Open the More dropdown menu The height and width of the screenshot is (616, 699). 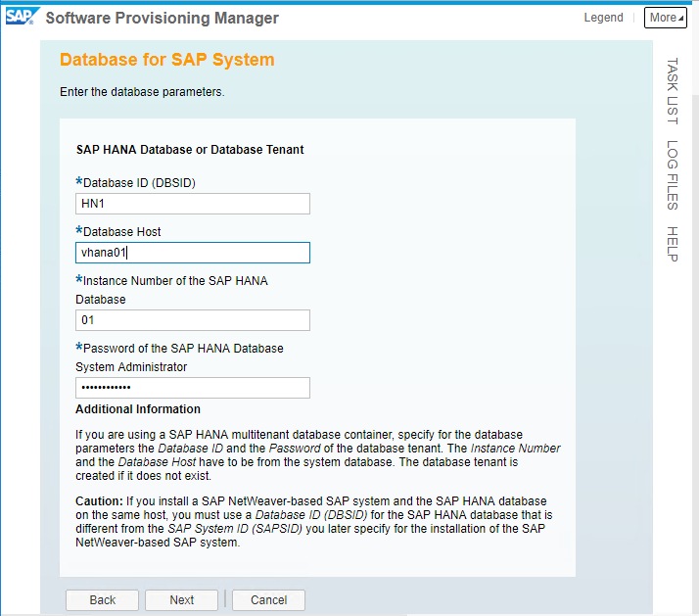665,18
